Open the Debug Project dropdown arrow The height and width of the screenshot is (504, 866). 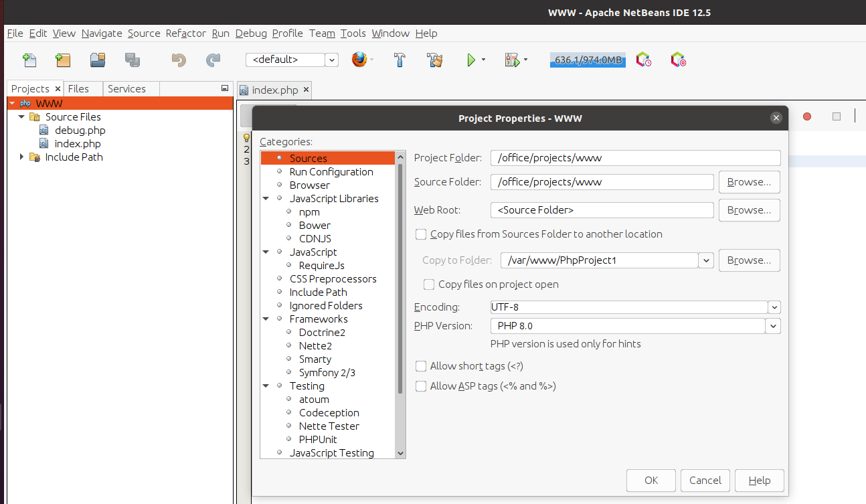point(525,60)
